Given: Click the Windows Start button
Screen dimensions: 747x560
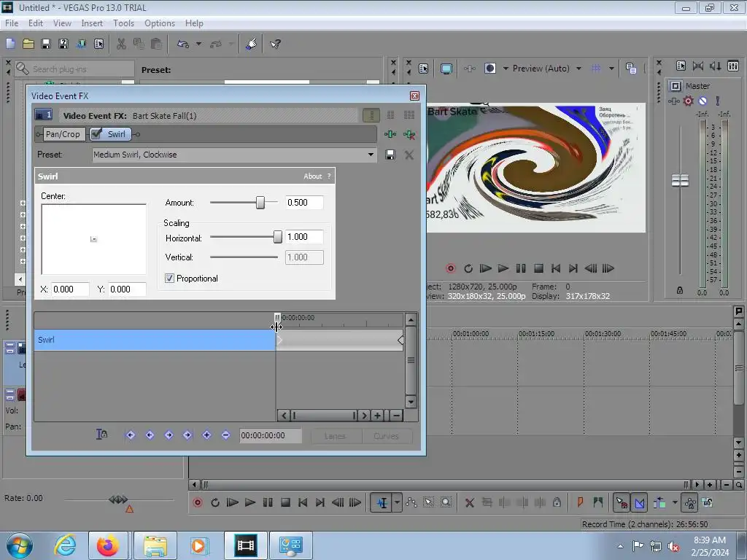Looking at the screenshot, I should tap(19, 545).
